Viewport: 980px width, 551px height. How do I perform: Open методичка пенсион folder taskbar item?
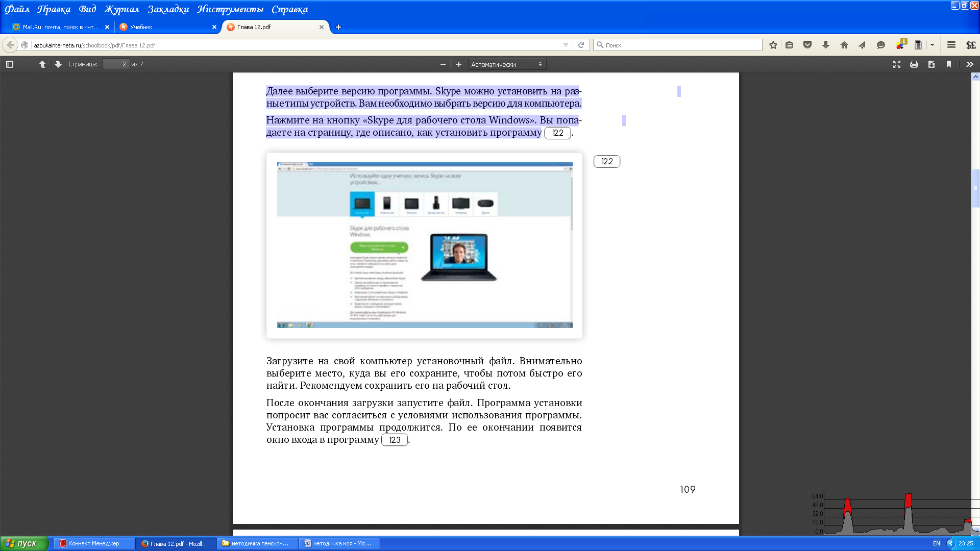coord(258,543)
